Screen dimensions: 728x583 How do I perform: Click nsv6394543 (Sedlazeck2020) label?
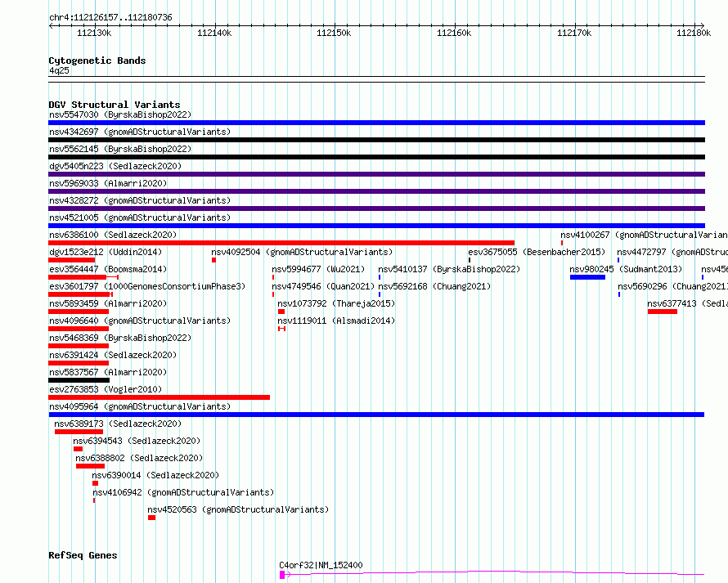[137, 441]
